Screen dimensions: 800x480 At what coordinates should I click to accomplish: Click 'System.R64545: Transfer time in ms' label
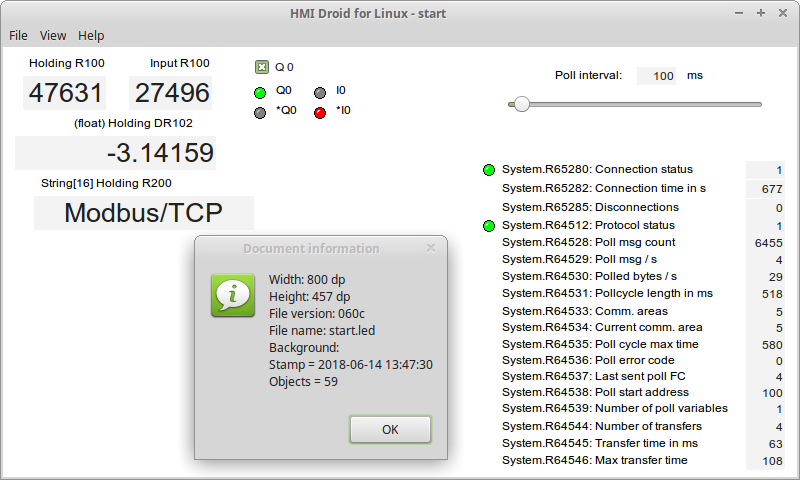click(599, 443)
